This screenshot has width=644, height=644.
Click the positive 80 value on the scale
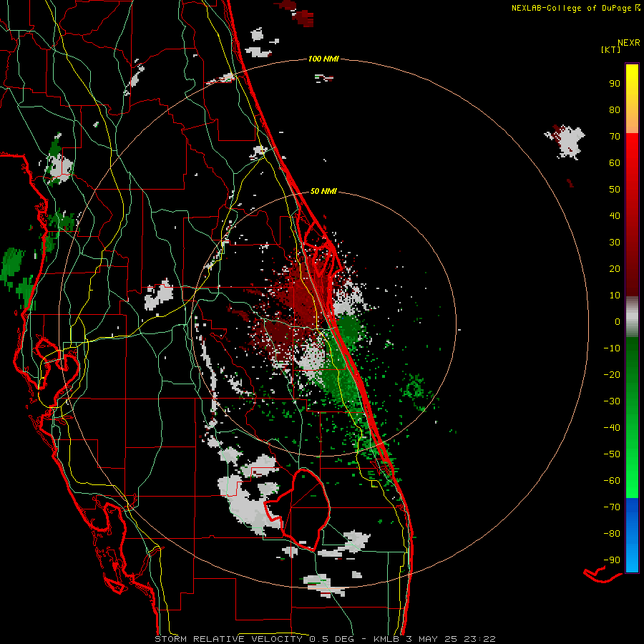[x=615, y=109]
